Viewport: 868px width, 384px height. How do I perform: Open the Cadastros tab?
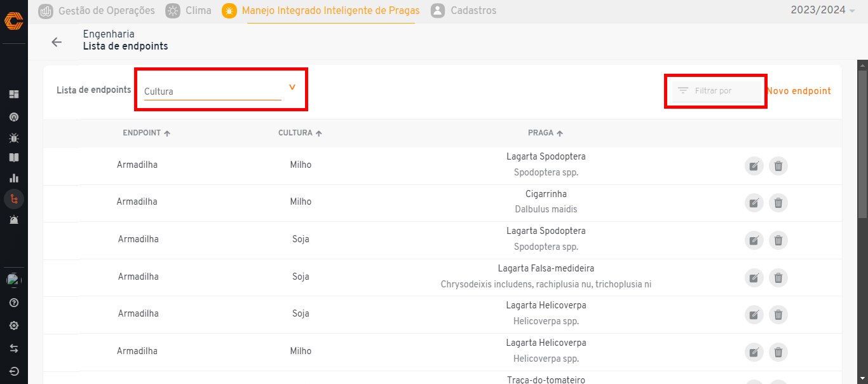[x=464, y=10]
